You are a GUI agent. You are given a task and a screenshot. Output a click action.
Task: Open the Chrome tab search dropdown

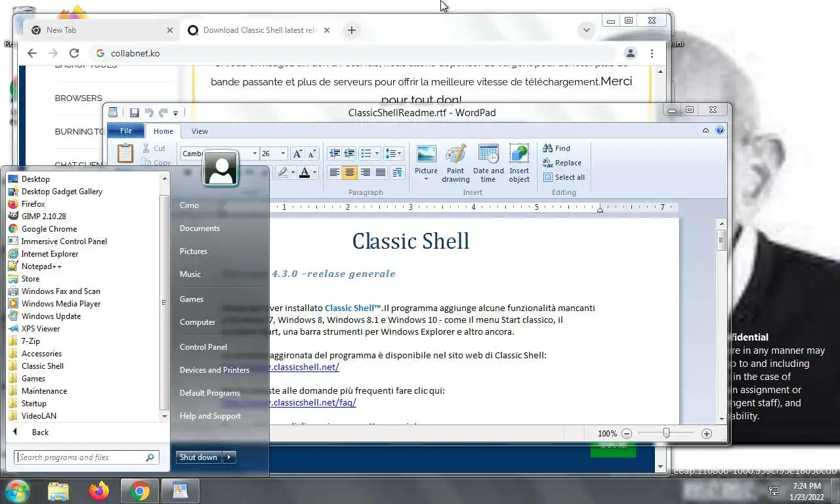point(586,30)
